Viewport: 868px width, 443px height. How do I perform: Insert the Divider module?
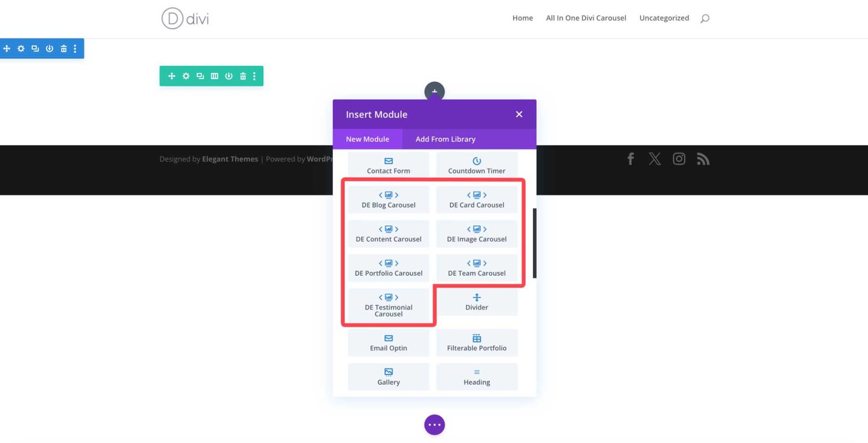[x=476, y=302]
